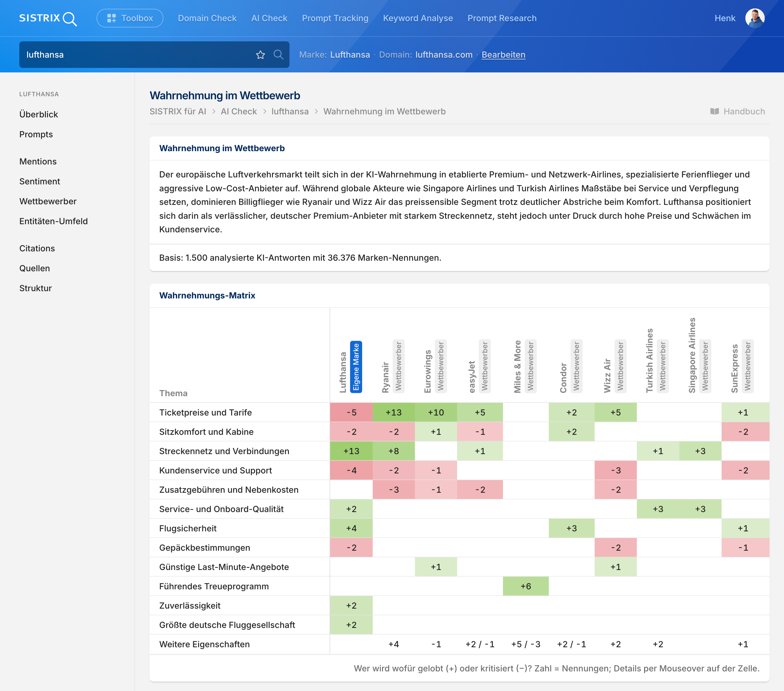Click the SISTRIX logo

pyautogui.click(x=48, y=18)
